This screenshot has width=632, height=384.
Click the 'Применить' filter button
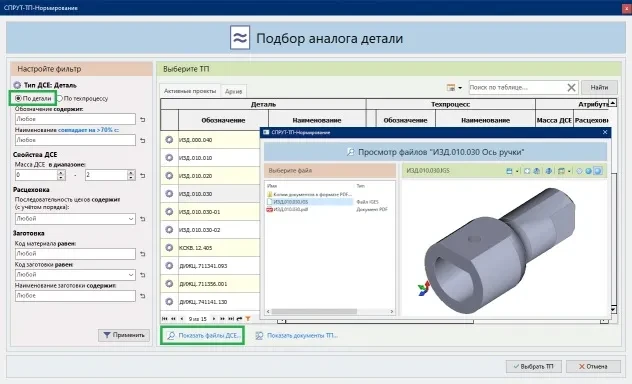(124, 335)
